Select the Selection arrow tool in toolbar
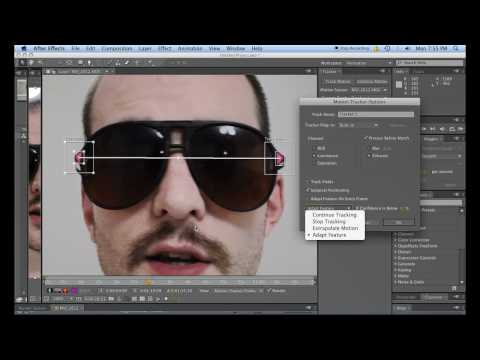The height and width of the screenshot is (360, 480). pyautogui.click(x=22, y=62)
